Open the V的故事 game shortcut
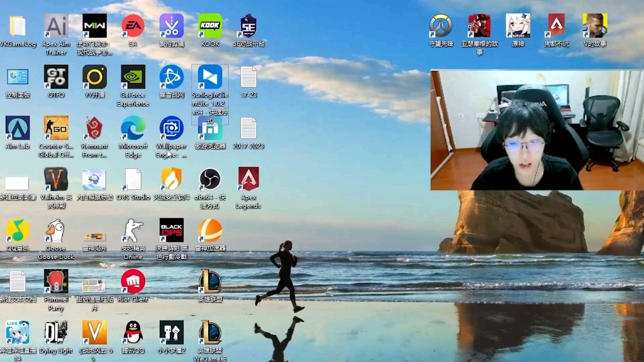 595,26
